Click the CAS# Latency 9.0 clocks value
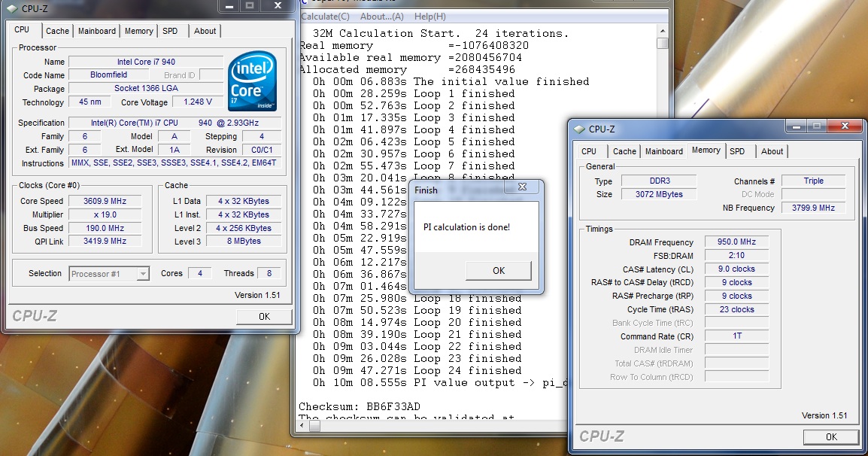This screenshot has height=456, width=868. [736, 269]
